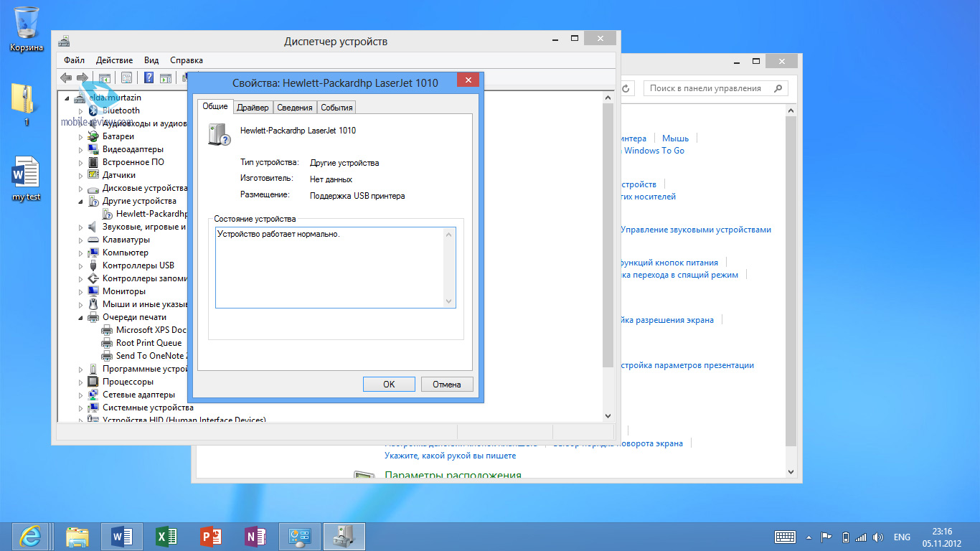
Task: Select the Bluetooth device category icon
Action: [x=93, y=110]
